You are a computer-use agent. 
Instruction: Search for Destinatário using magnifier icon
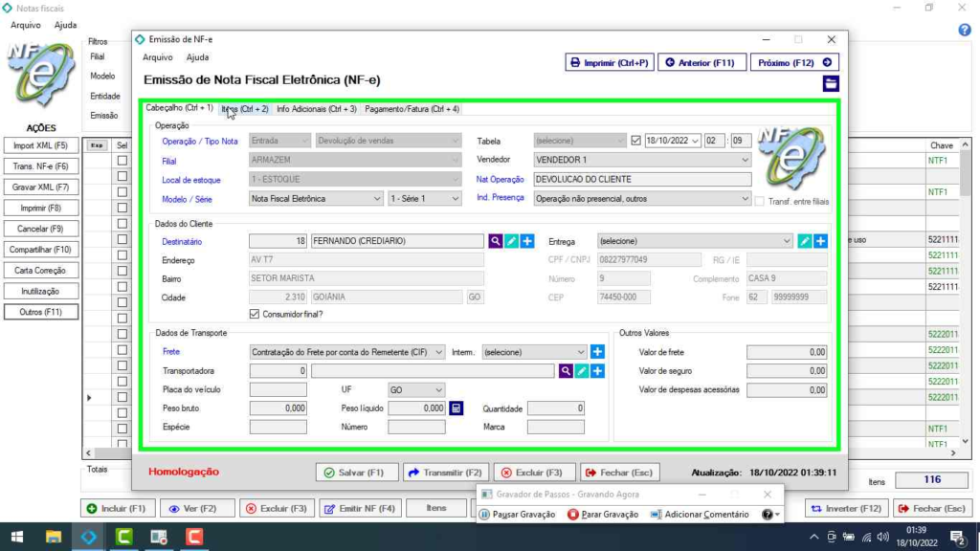[x=496, y=241]
